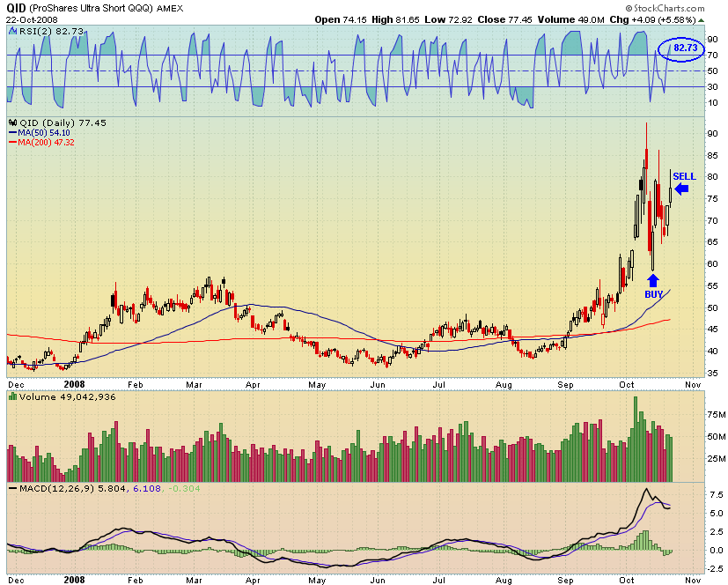Click the volume bars icon beside Volume label
The width and height of the screenshot is (728, 585).
[13, 396]
